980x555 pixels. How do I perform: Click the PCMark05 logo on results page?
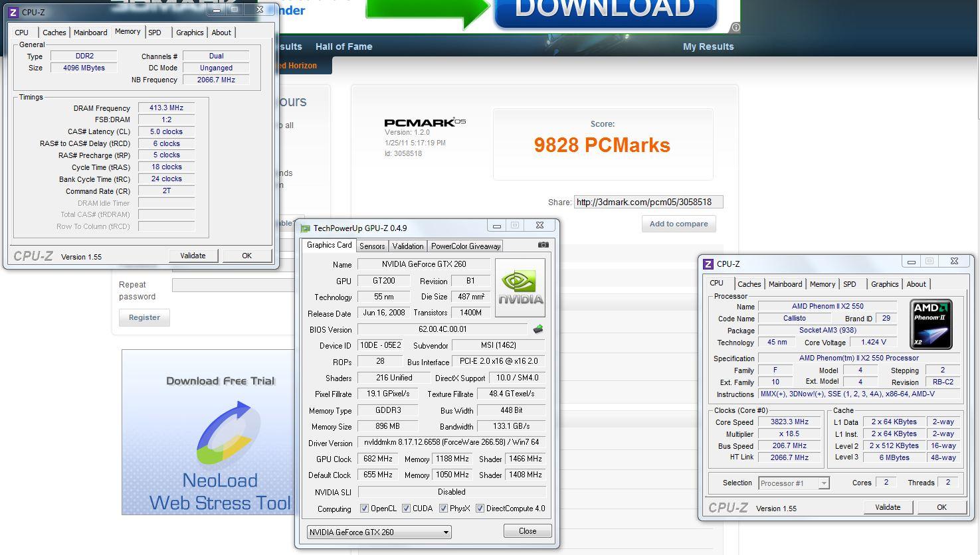coord(425,122)
